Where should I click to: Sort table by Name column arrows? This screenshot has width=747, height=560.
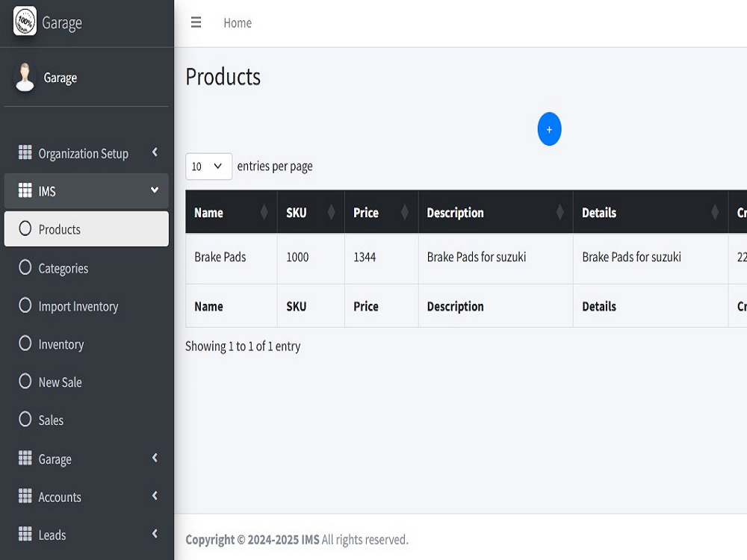(x=264, y=212)
